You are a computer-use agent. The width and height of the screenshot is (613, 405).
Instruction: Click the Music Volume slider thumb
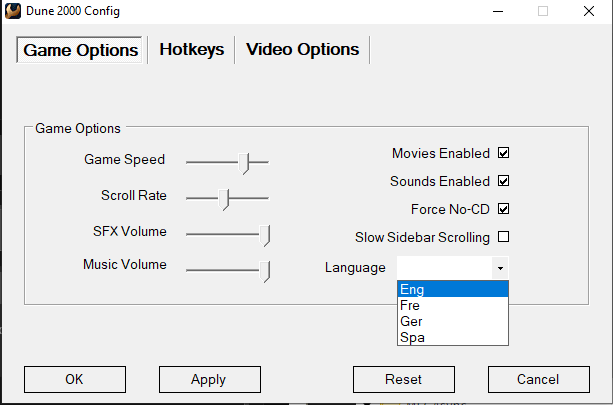click(x=266, y=270)
